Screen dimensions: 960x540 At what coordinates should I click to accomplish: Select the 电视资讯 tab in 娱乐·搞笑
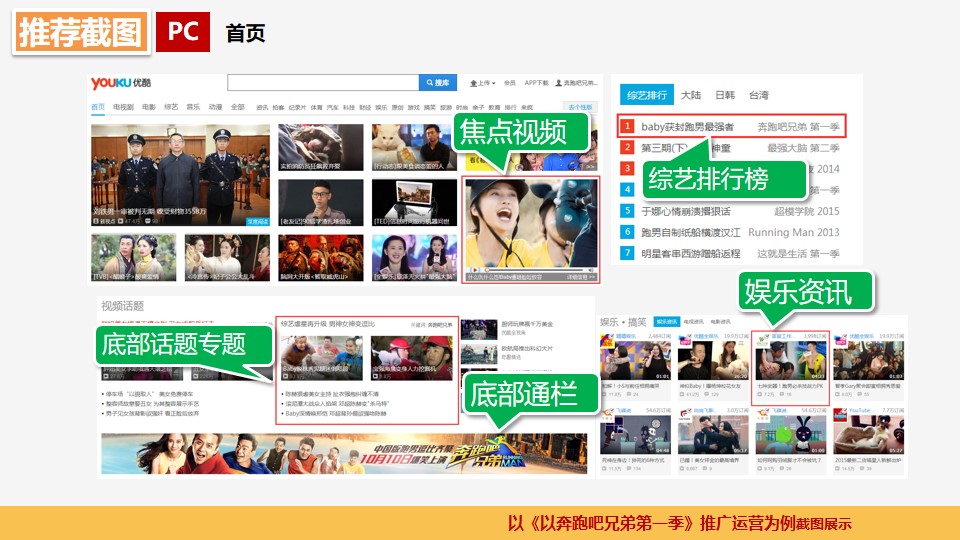694,321
